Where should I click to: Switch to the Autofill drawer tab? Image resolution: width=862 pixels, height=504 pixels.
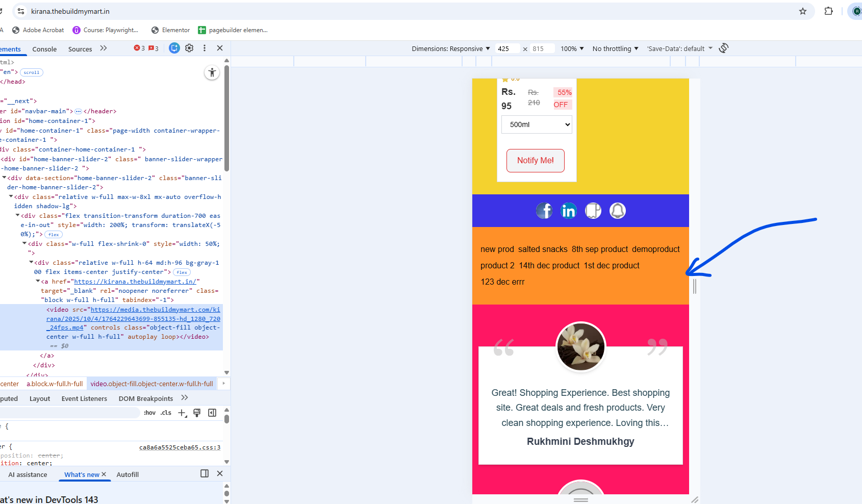128,475
